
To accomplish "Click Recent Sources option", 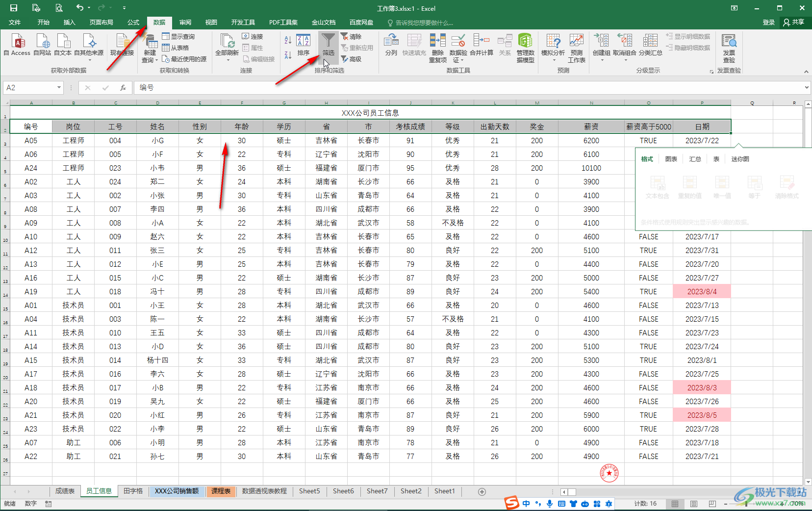I will [184, 59].
